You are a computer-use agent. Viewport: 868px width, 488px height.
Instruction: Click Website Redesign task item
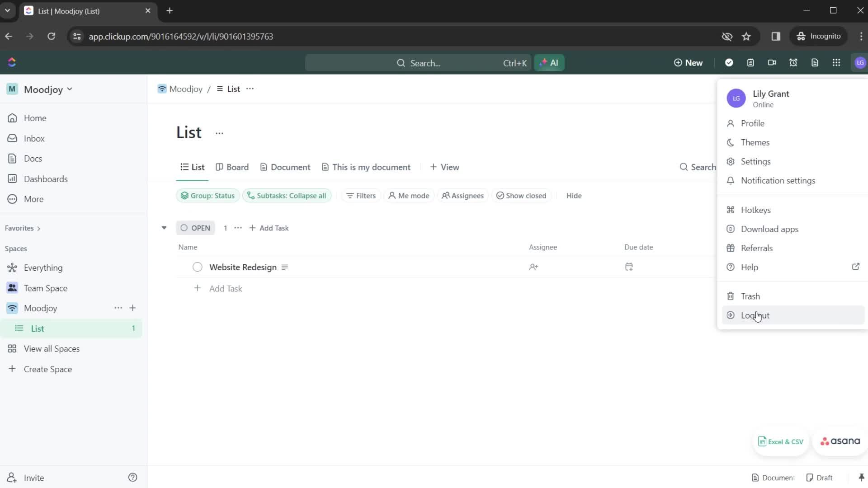pyautogui.click(x=242, y=267)
